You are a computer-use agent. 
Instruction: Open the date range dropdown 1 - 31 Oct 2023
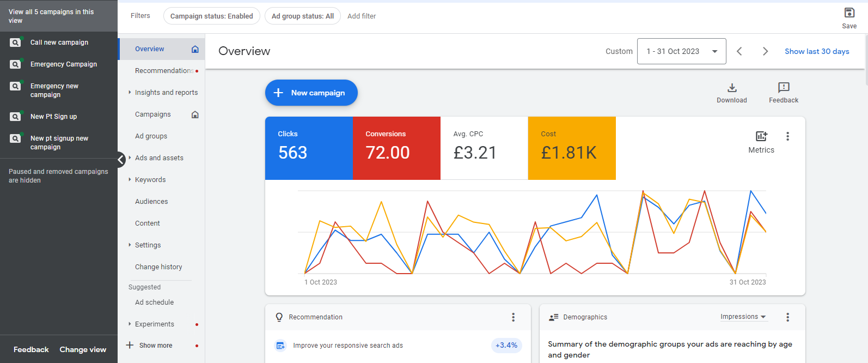[681, 51]
